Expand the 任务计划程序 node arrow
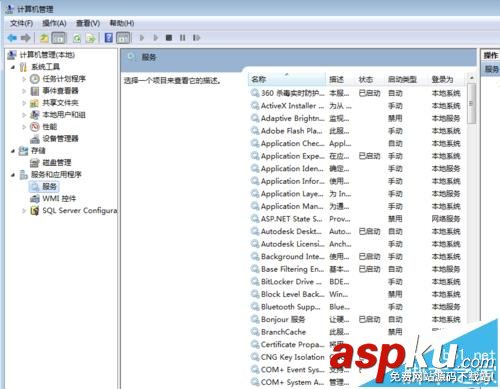The height and width of the screenshot is (389, 500). (24, 79)
